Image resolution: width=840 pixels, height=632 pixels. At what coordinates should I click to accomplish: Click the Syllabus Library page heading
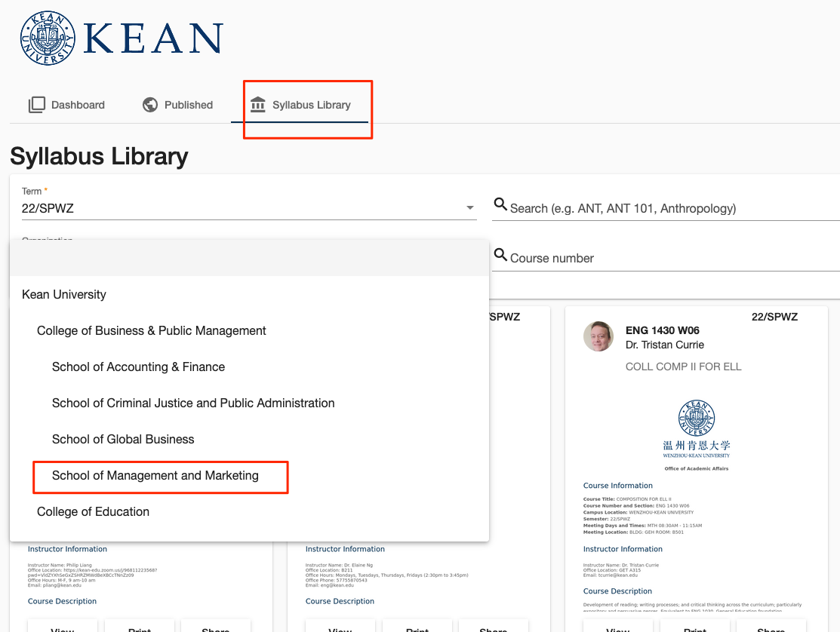coord(99,156)
